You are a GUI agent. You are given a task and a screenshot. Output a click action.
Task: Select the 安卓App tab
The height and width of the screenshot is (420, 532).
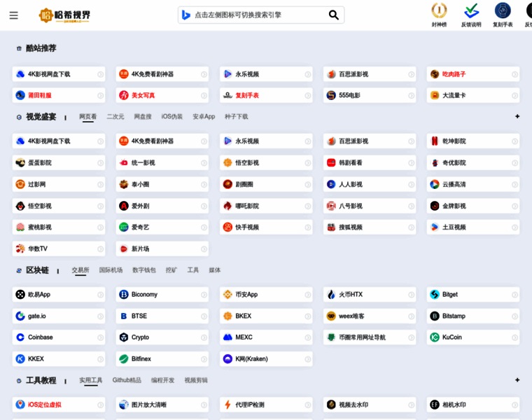tap(204, 117)
